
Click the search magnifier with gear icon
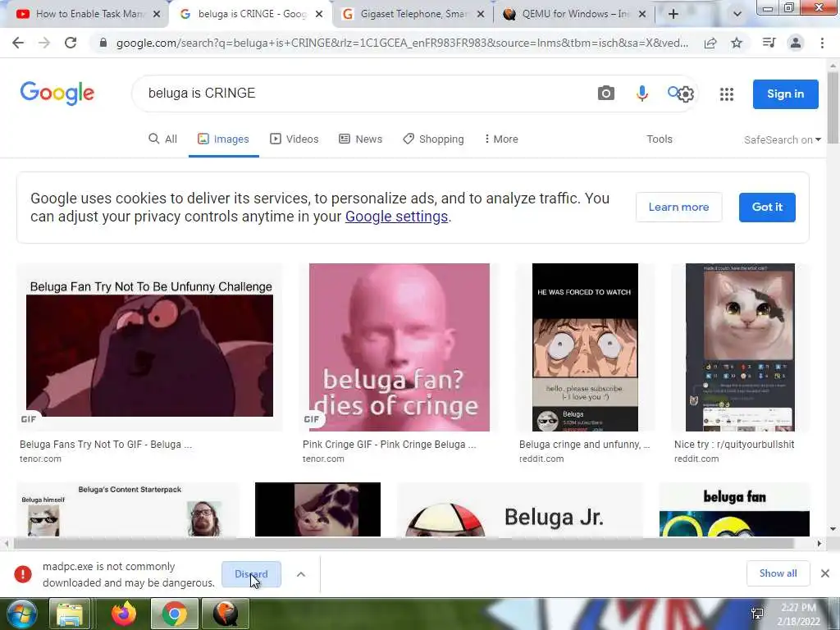click(x=681, y=94)
